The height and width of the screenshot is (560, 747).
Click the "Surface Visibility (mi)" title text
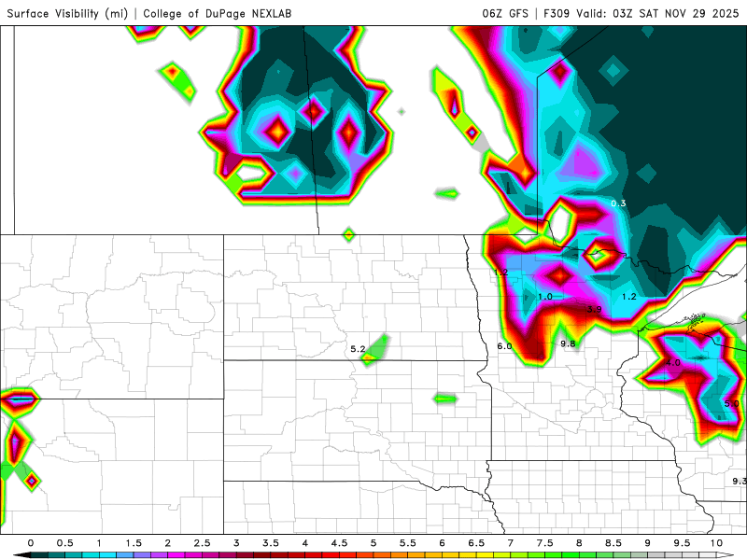[x=67, y=13]
